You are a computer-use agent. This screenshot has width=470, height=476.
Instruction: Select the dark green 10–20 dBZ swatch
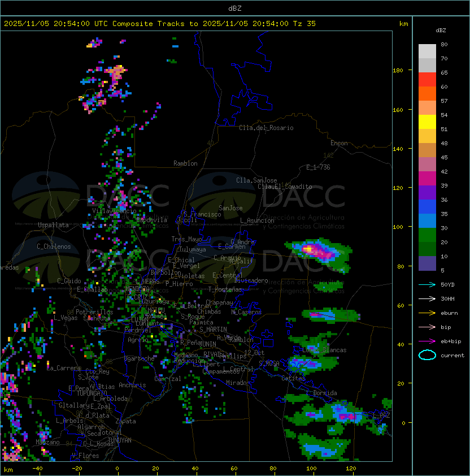pos(427,249)
